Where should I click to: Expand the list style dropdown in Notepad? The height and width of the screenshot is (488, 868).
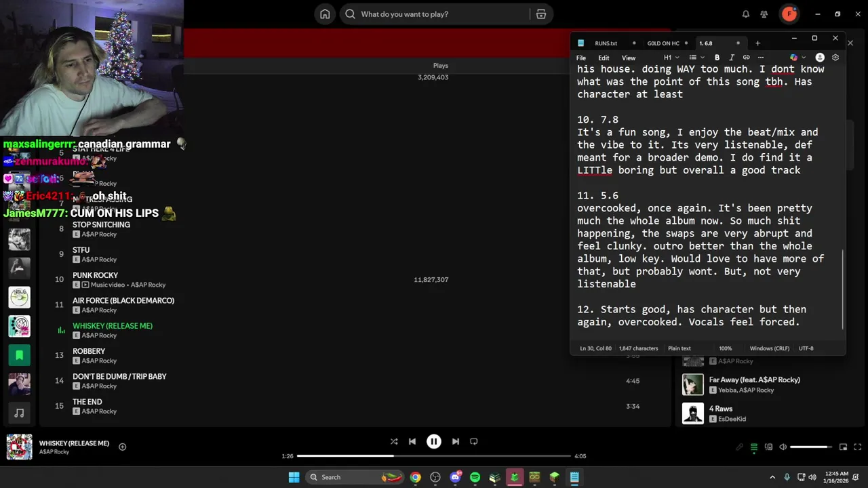click(x=696, y=58)
